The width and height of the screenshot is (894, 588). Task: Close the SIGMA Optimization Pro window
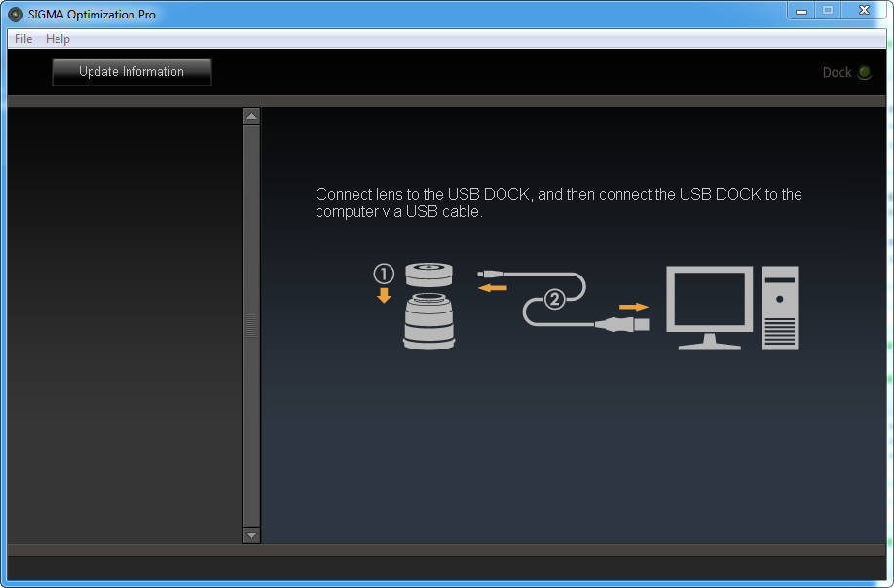(x=864, y=11)
